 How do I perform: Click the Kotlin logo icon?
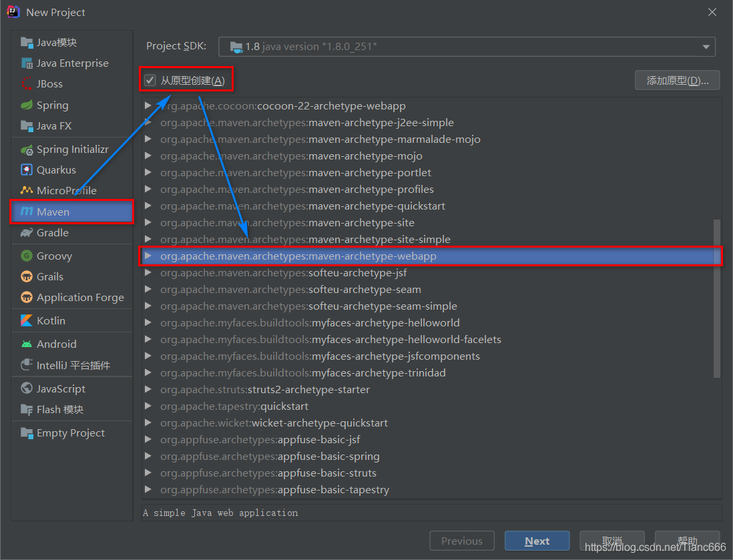pos(27,320)
